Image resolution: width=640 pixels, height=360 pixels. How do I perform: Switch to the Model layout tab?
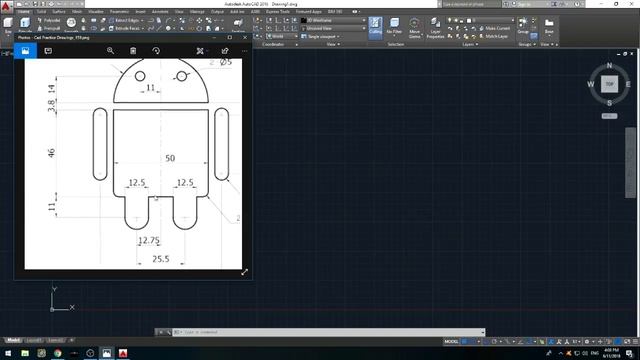tap(13, 340)
